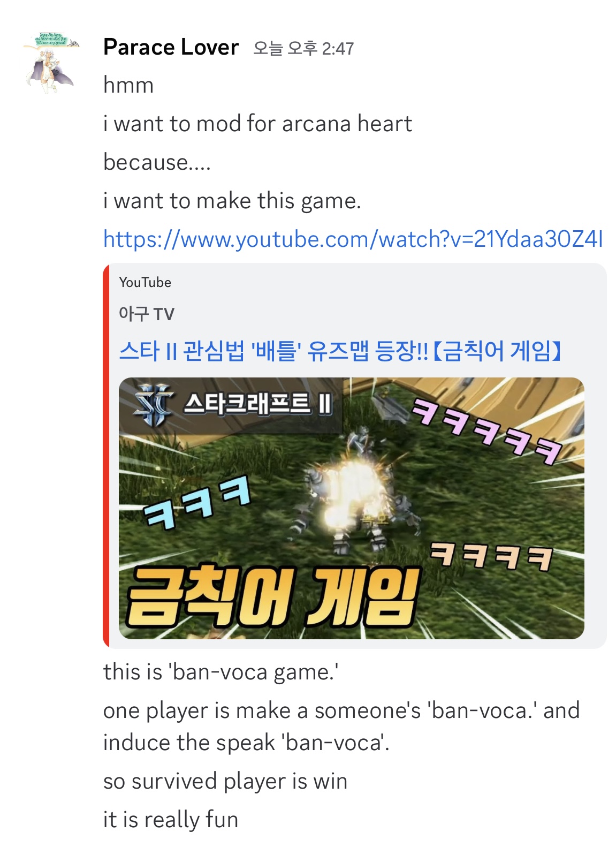Click the 오늘 오후 2:47 message timestamp

click(x=303, y=49)
